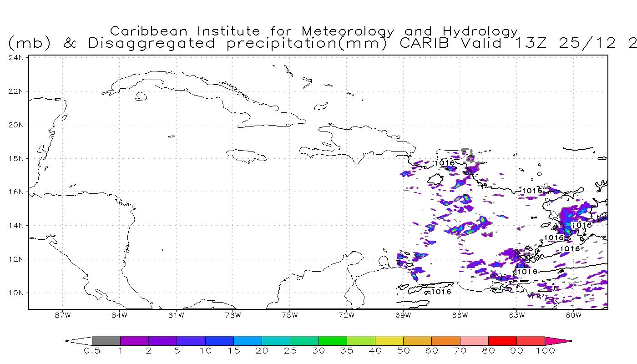Screen dimensions: 637x364
Task: Select the green 30–35 mm legend swatch
Action: [333, 341]
